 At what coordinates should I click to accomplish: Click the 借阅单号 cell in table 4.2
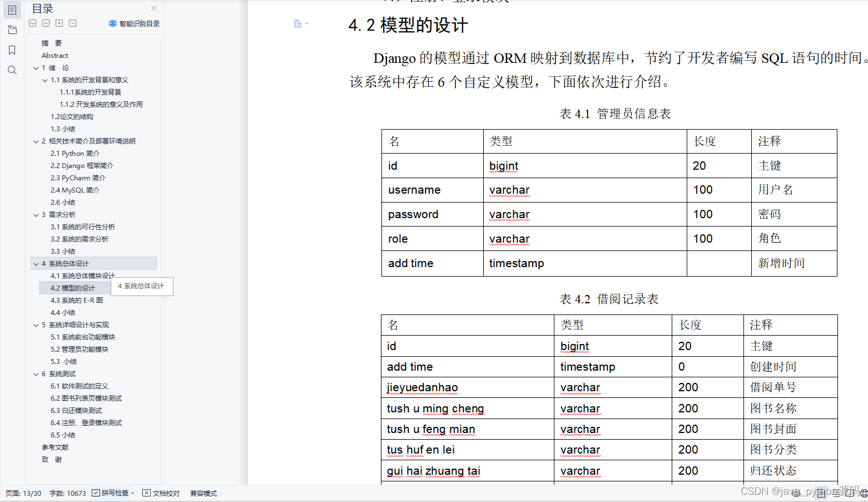click(790, 387)
